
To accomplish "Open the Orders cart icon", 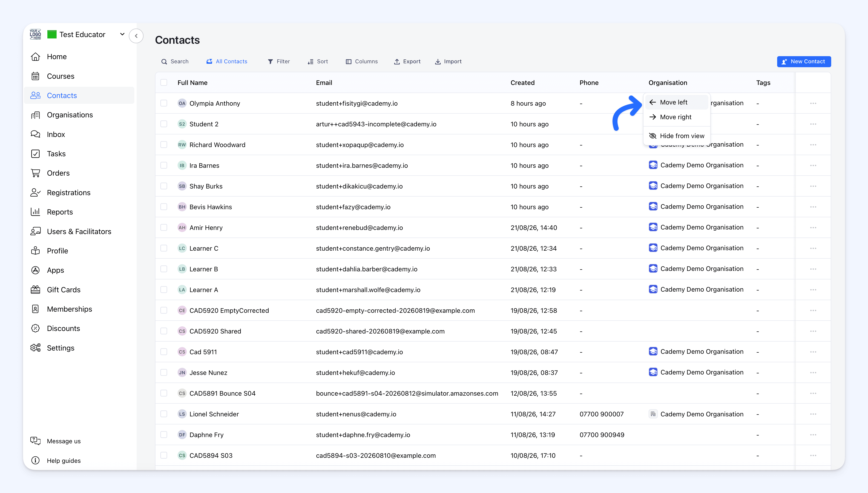I will click(x=35, y=173).
